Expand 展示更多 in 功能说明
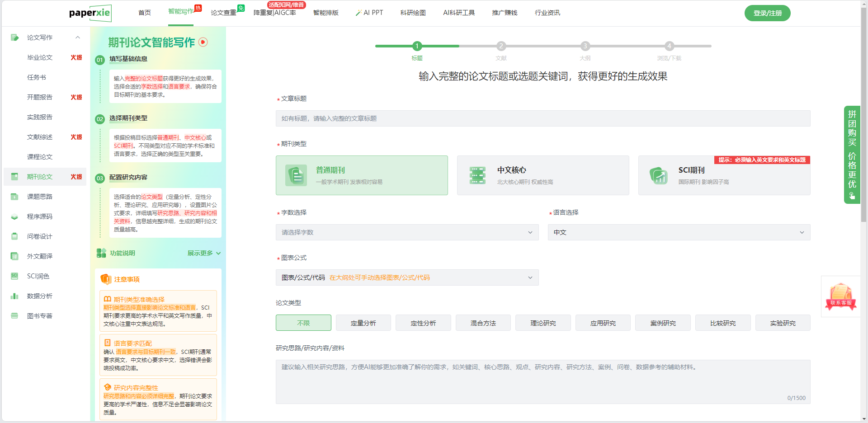 [x=204, y=253]
